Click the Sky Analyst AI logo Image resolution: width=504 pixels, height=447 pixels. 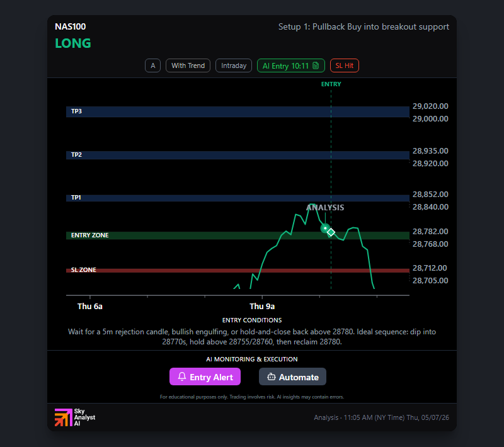[x=75, y=417]
